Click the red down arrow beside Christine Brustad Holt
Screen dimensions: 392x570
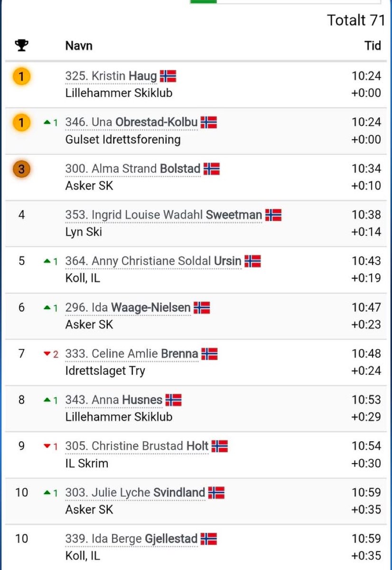pyautogui.click(x=47, y=446)
